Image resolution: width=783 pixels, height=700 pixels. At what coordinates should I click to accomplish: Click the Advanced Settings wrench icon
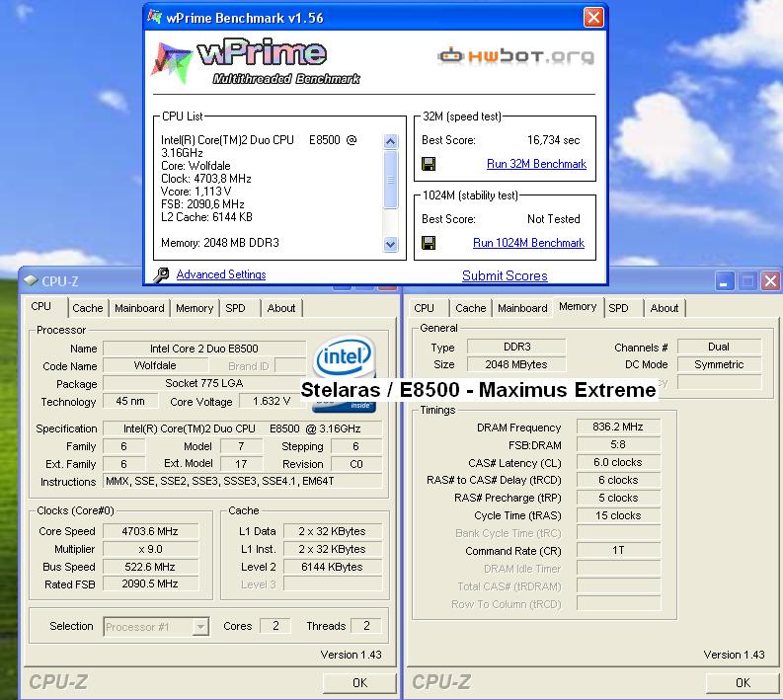(161, 275)
